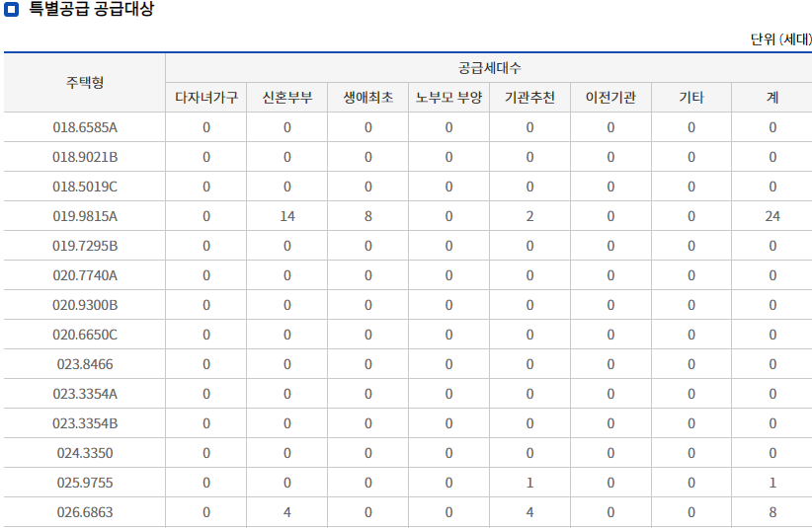Select housing type 020.7740A
This screenshot has width=812, height=528.
point(85,275)
